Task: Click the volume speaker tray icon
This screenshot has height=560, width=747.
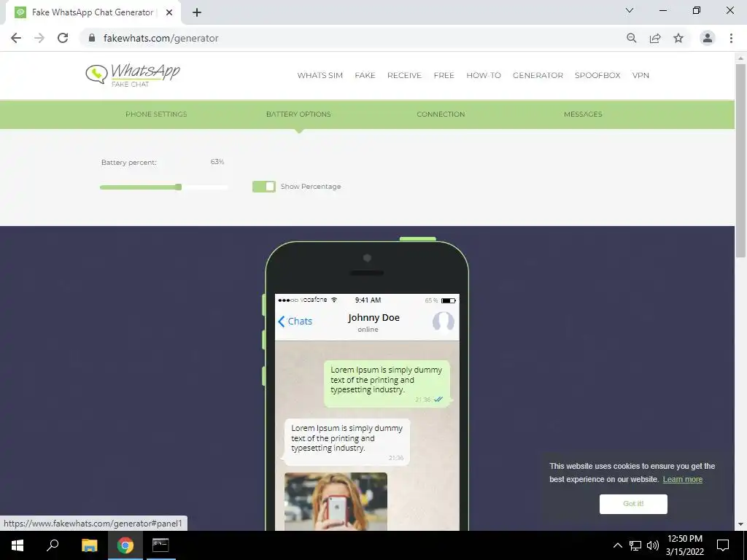Action: tap(653, 545)
